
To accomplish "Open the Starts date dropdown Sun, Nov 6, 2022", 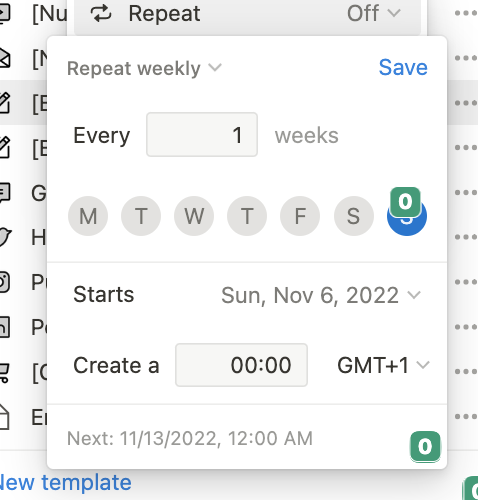I will tap(321, 295).
